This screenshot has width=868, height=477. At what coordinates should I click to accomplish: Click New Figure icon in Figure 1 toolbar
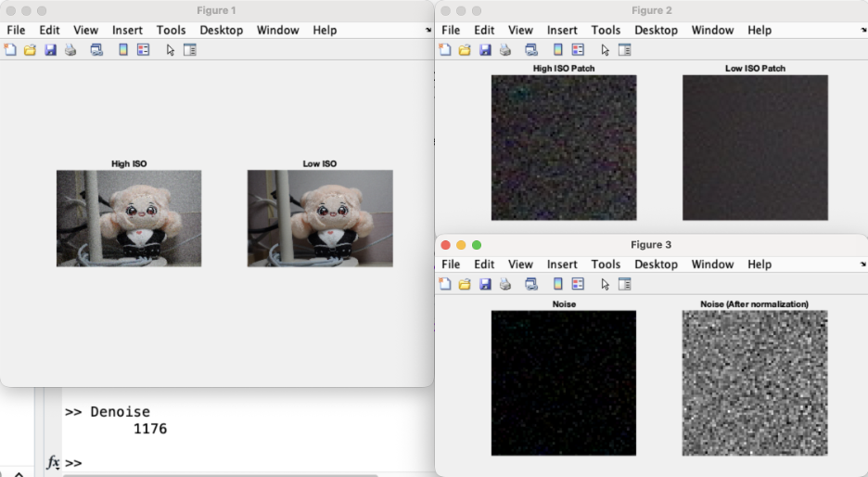point(10,50)
